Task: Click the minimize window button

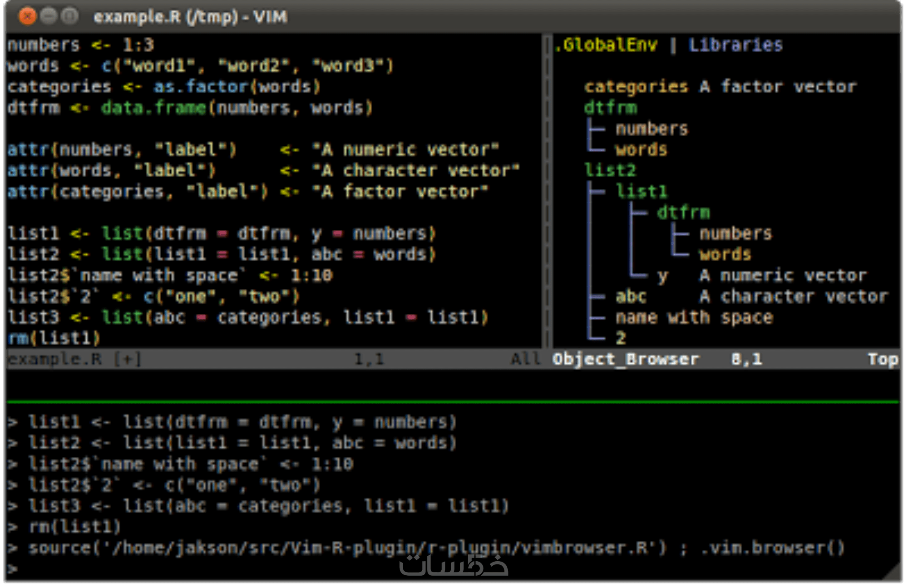Action: pos(49,16)
